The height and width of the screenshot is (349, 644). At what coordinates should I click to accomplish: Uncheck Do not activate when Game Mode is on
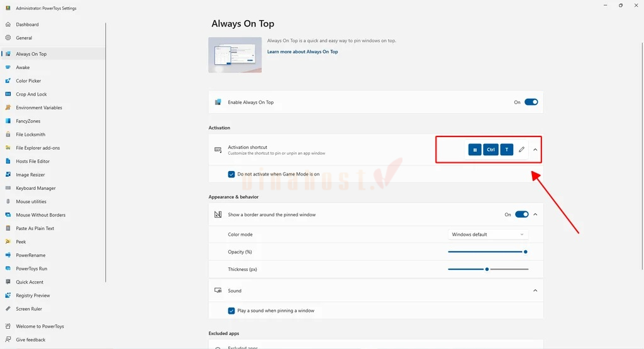pos(231,174)
